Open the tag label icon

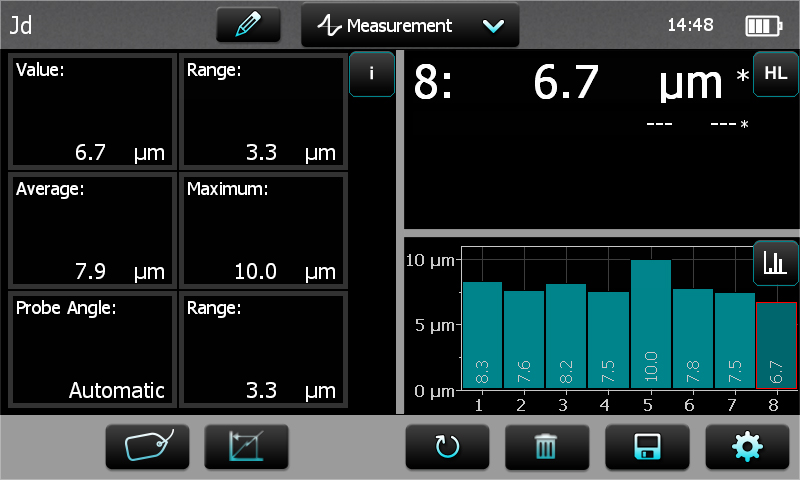146,446
